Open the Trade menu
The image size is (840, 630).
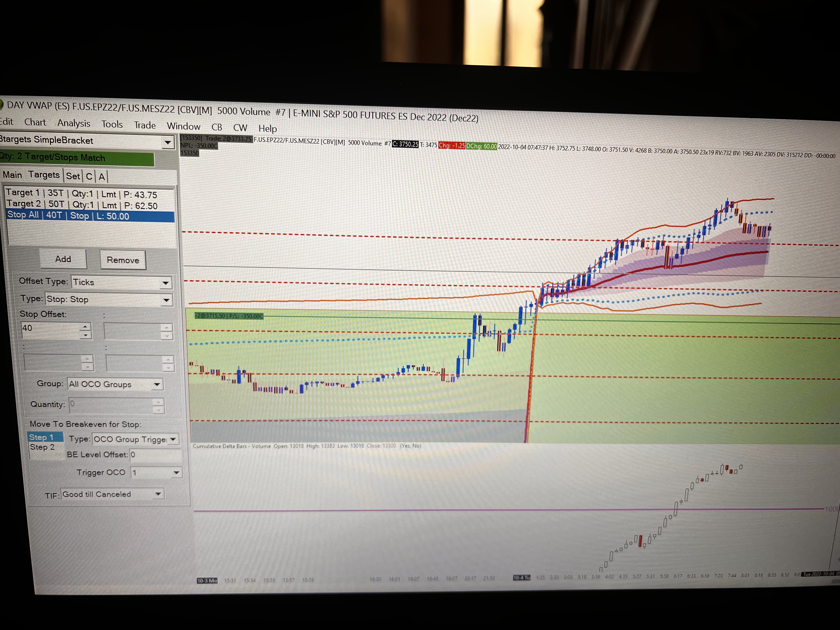pyautogui.click(x=145, y=125)
